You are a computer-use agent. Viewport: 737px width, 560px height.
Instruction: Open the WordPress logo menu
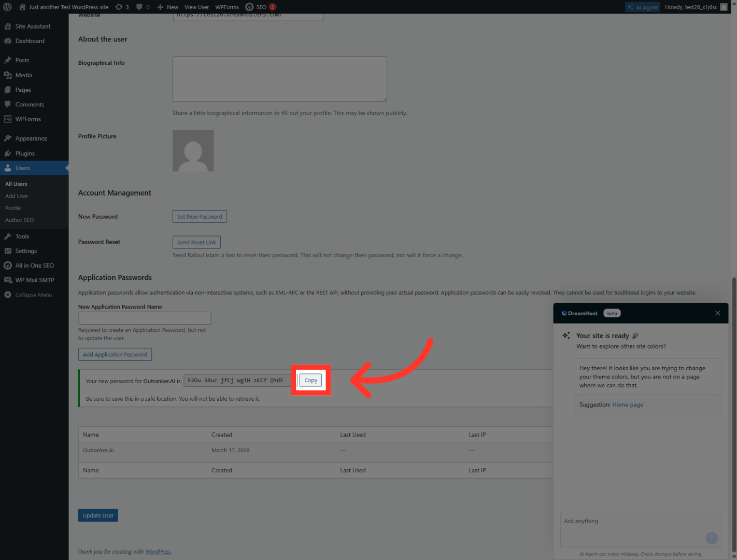(7, 7)
